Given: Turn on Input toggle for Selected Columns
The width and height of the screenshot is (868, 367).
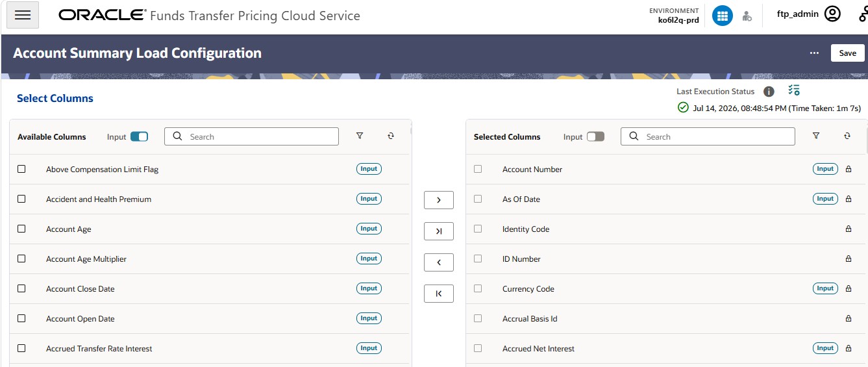Looking at the screenshot, I should point(595,136).
